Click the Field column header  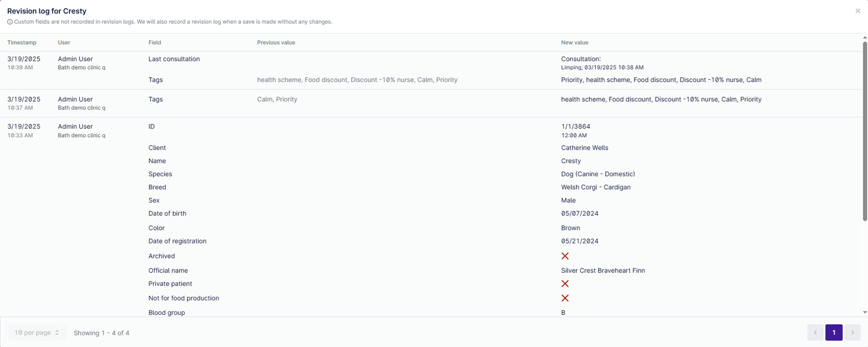[154, 42]
